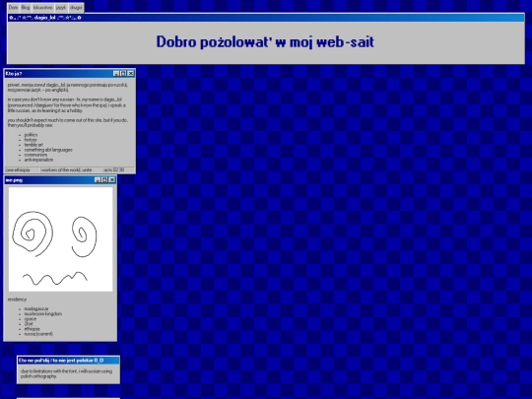Select "madagascar" in the residency list
This screenshot has height=399, width=532.
[x=36, y=308]
